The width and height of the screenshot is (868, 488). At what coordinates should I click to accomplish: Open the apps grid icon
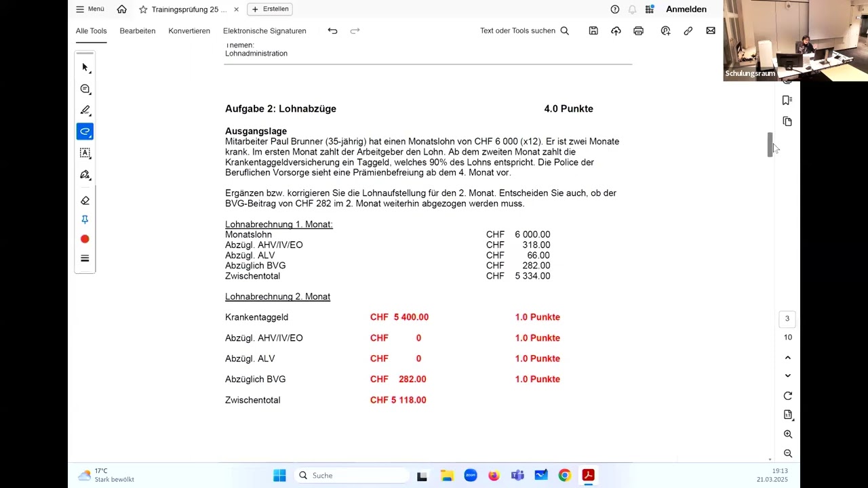650,9
